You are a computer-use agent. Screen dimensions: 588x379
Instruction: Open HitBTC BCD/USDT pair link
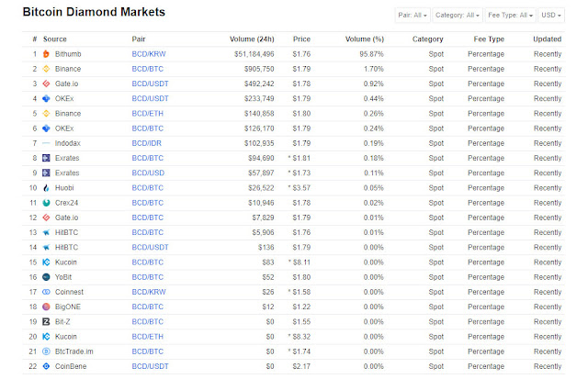[150, 248]
